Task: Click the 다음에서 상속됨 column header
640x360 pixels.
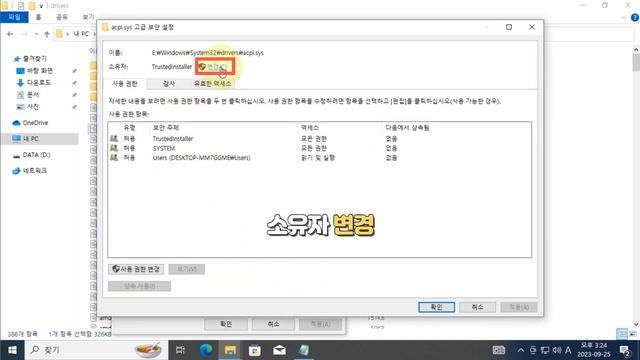Action: [407, 128]
